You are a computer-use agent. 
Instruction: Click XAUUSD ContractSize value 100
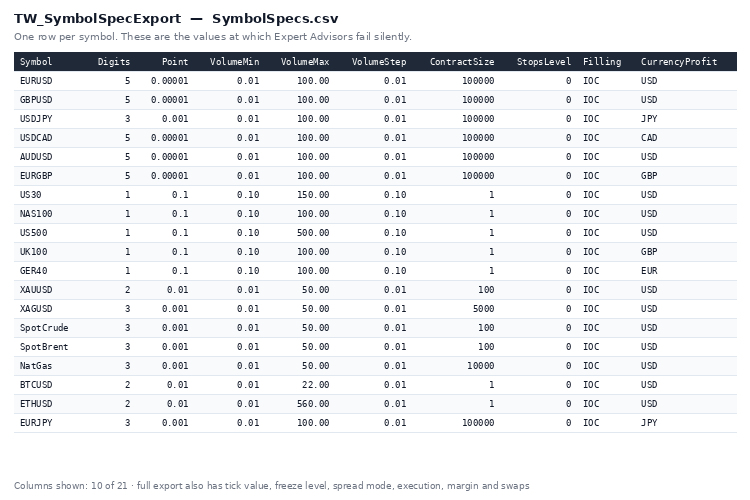(486, 290)
